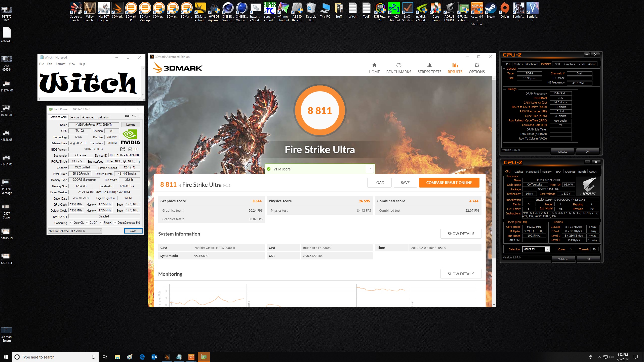Switch to the Mainboard tab in lower CPU-Z window
This screenshot has width=644, height=362.
click(532, 172)
